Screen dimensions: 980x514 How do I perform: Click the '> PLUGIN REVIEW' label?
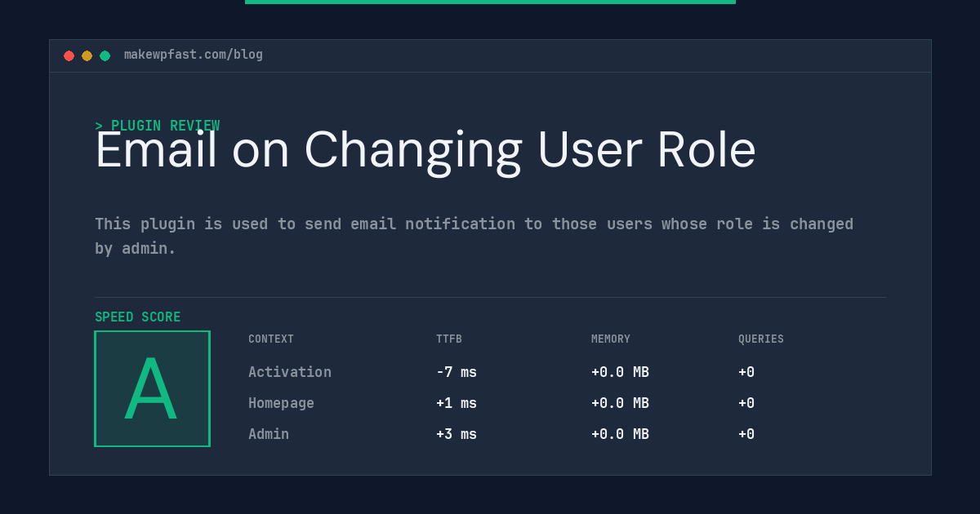pyautogui.click(x=158, y=126)
